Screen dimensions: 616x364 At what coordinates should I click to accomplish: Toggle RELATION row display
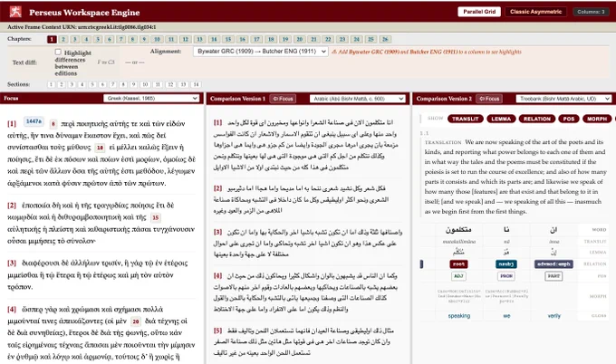(x=536, y=119)
